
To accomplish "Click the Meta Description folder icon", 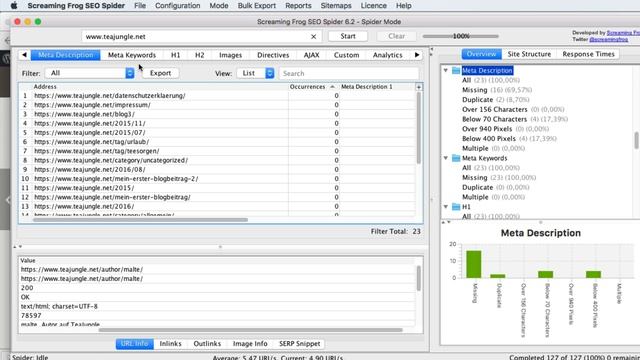I will [x=456, y=71].
